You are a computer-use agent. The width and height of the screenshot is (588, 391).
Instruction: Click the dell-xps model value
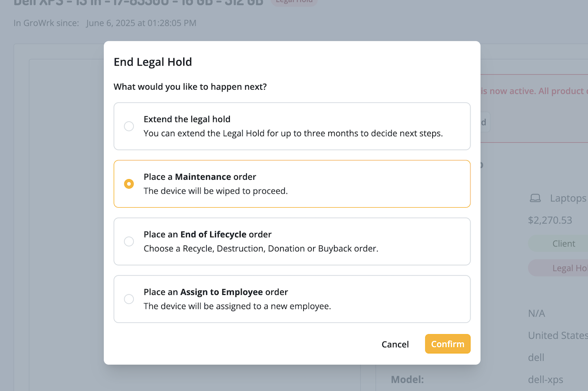click(545, 379)
